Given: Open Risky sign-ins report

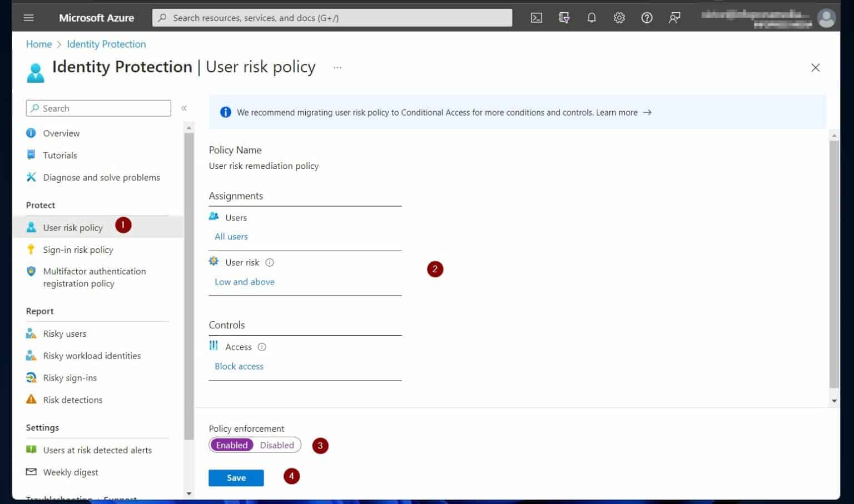Looking at the screenshot, I should 69,378.
